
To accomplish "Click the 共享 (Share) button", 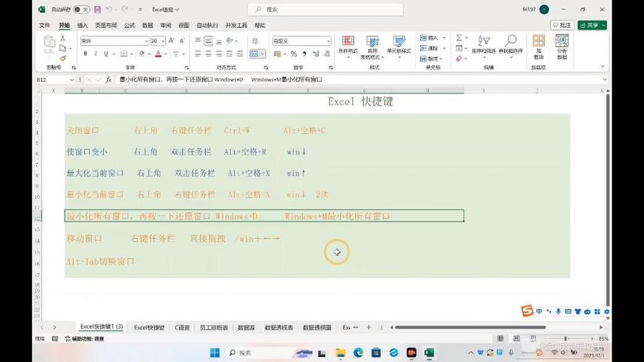I will [592, 25].
